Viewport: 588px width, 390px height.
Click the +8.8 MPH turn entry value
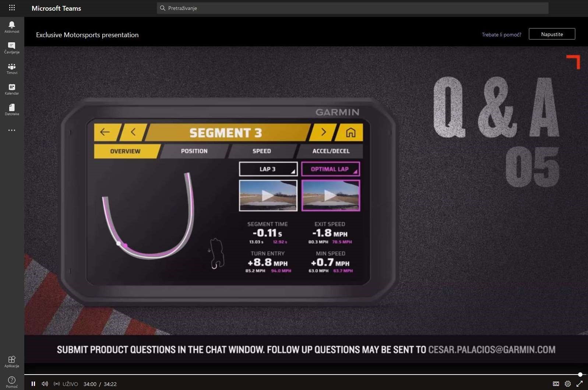click(x=268, y=262)
